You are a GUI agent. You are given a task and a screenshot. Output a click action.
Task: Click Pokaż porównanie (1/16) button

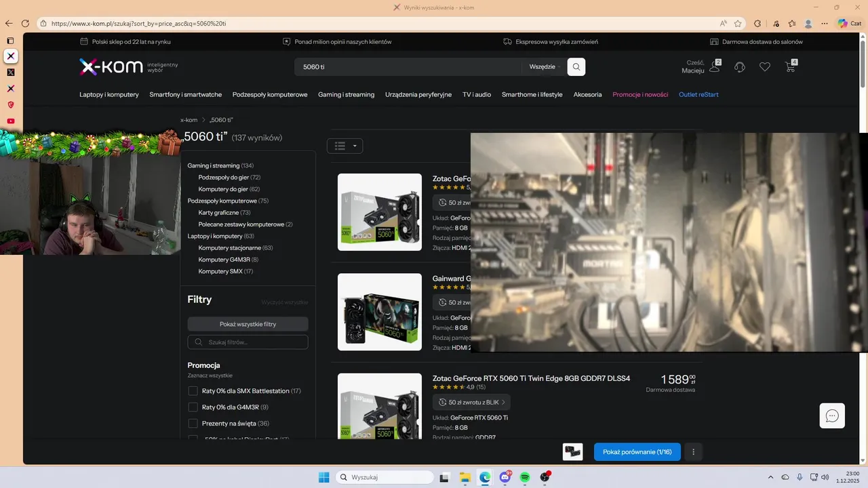tap(637, 452)
